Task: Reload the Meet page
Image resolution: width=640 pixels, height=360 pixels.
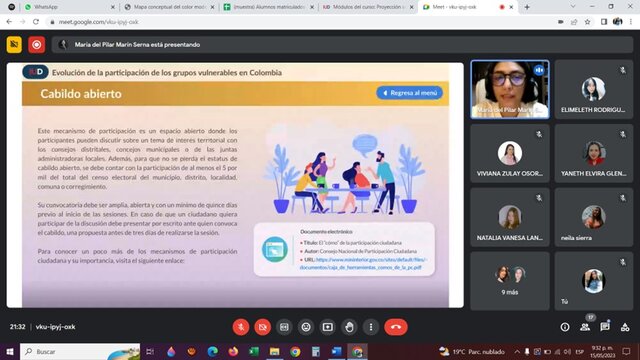Action: (36, 22)
